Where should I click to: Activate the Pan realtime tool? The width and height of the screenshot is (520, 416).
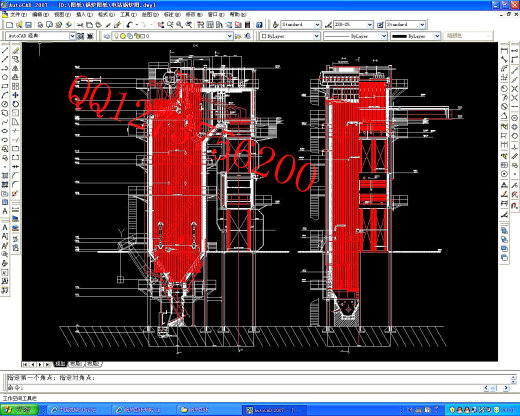point(161,25)
